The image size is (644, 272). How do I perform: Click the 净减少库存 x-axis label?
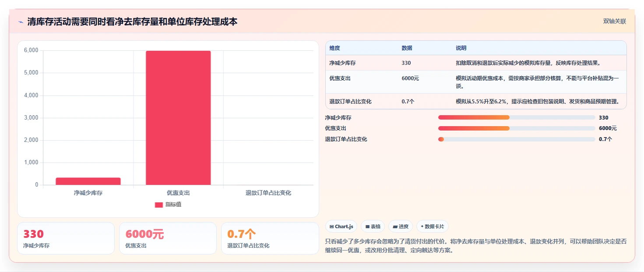tap(88, 193)
